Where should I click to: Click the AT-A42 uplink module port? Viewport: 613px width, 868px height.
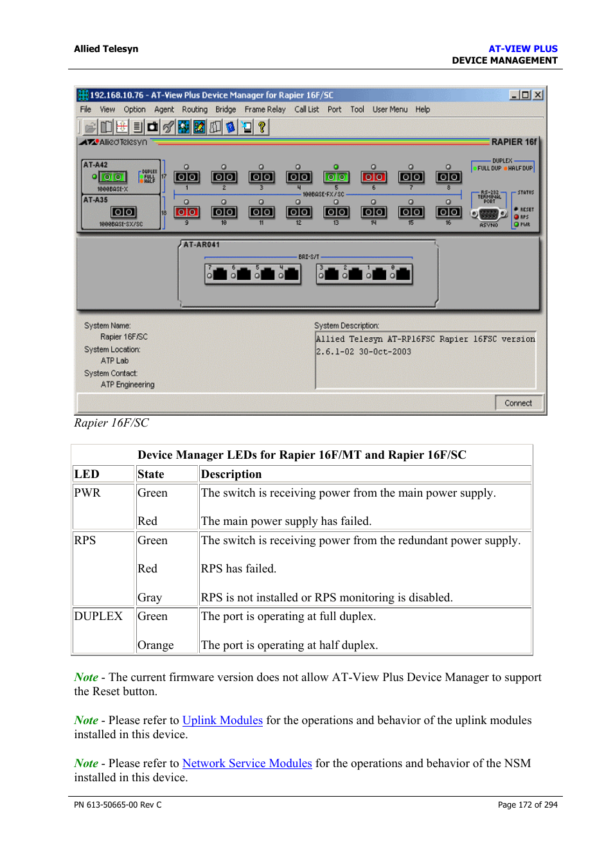(113, 177)
